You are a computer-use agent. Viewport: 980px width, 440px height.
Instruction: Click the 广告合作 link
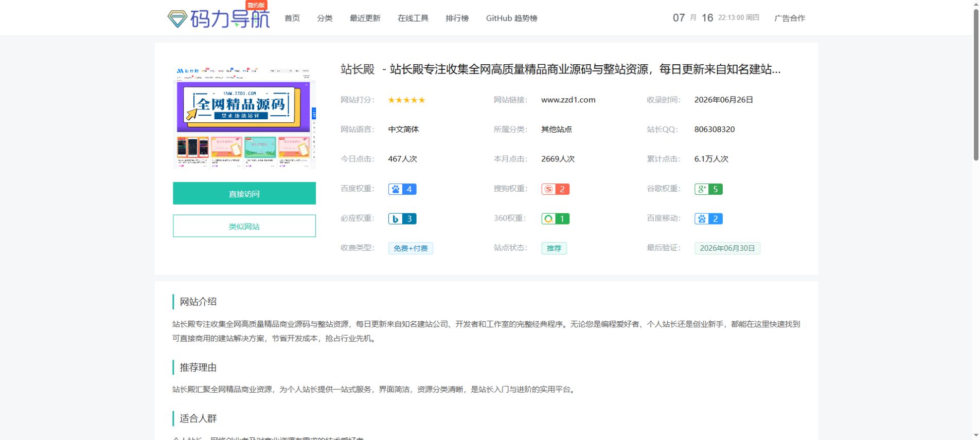(x=790, y=18)
